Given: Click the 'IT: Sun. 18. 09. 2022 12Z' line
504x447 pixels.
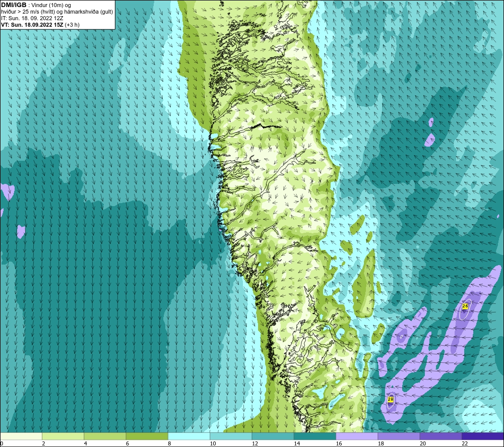Looking at the screenshot, I should [x=32, y=18].
